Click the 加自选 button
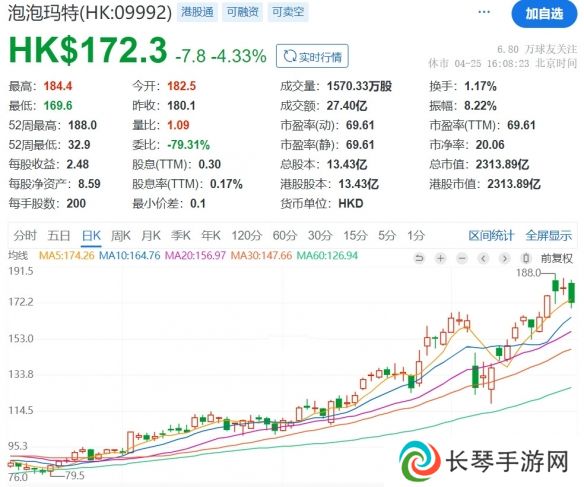This screenshot has width=584, height=487. click(544, 14)
